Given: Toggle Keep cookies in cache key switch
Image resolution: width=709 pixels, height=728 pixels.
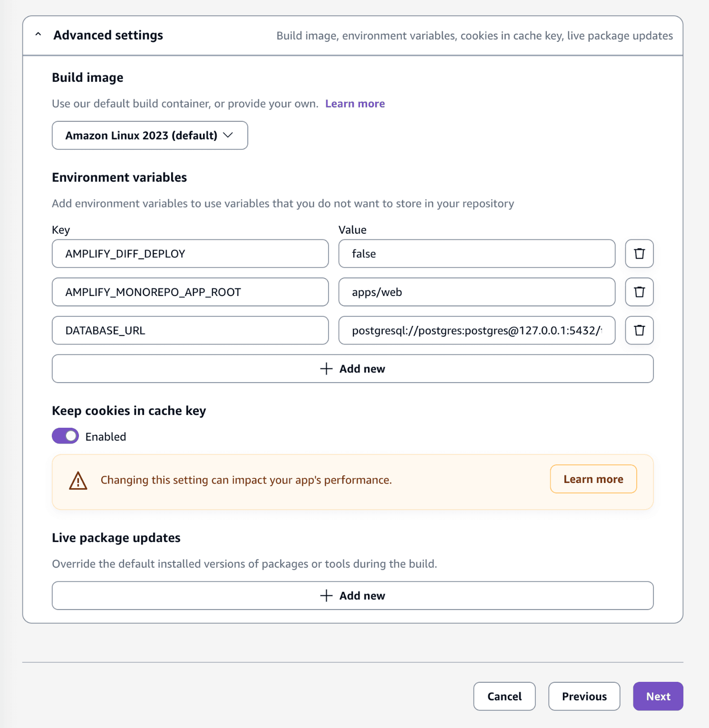Looking at the screenshot, I should pos(65,436).
